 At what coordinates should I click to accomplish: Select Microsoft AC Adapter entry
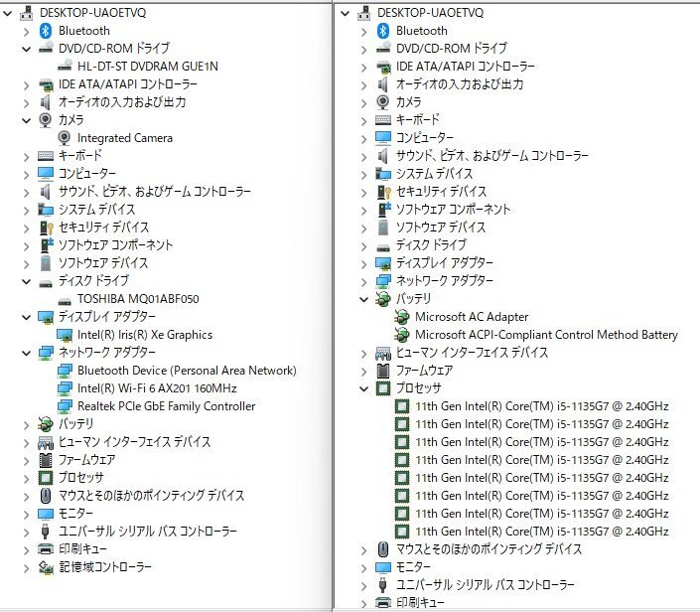pos(472,317)
